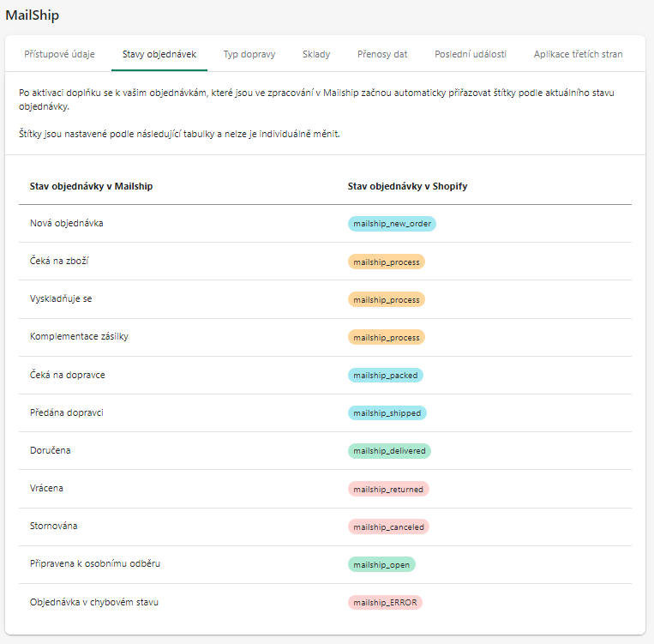Select the Doručena row label
This screenshot has width=654, height=644.
pos(50,450)
